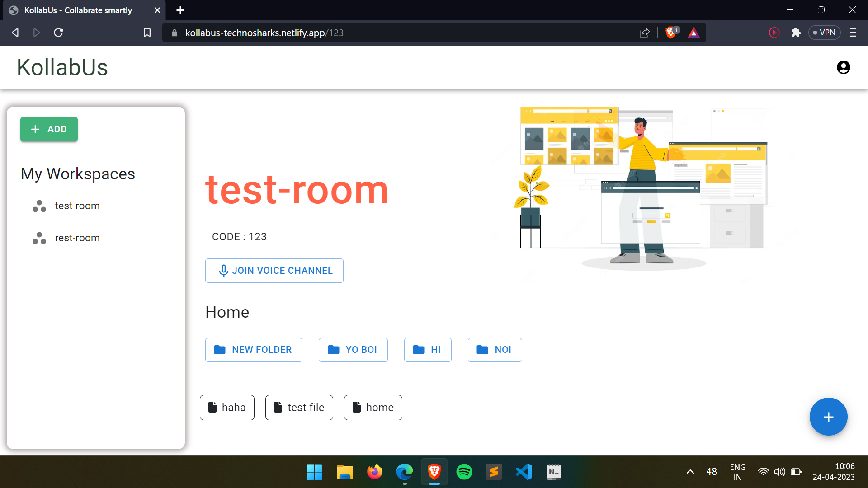Click the Brave Rewards triangle icon

(x=694, y=33)
